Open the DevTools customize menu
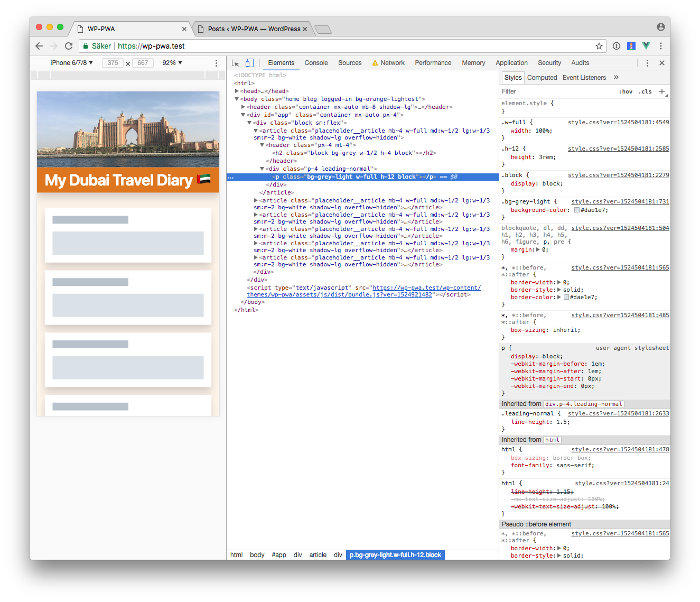This screenshot has height=602, width=700. point(647,63)
